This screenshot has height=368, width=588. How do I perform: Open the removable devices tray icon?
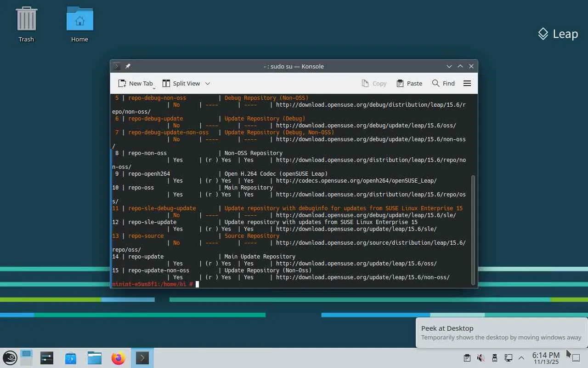(495, 358)
